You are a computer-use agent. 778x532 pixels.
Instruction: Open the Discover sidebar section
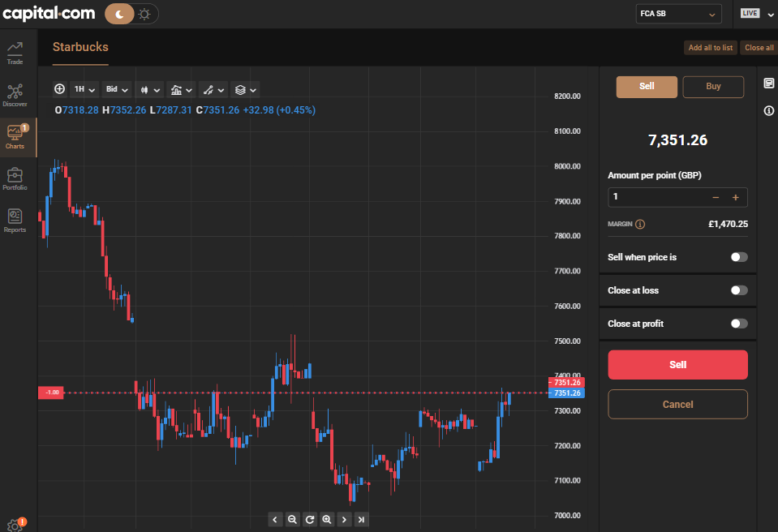(x=15, y=95)
